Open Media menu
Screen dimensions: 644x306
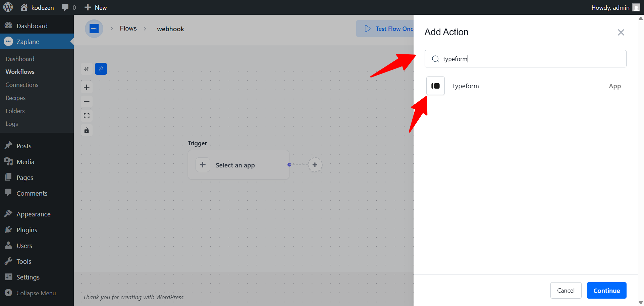coord(37,162)
